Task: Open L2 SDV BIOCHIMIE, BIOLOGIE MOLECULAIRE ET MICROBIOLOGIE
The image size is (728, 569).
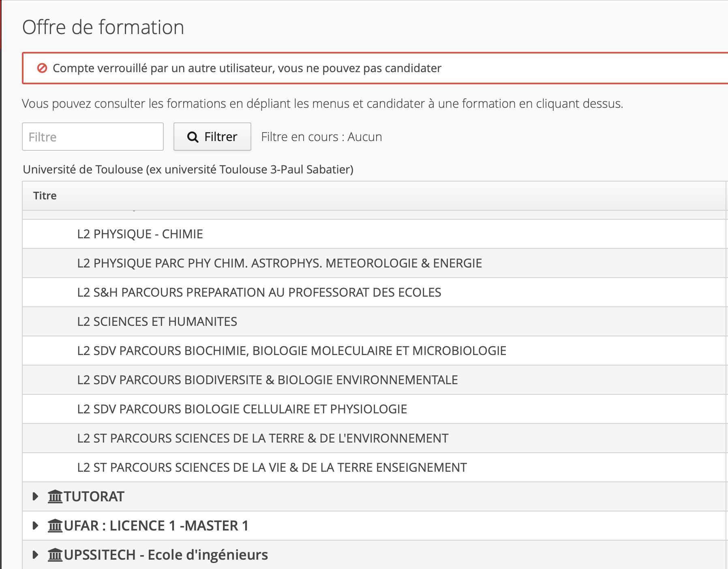Action: coord(291,351)
